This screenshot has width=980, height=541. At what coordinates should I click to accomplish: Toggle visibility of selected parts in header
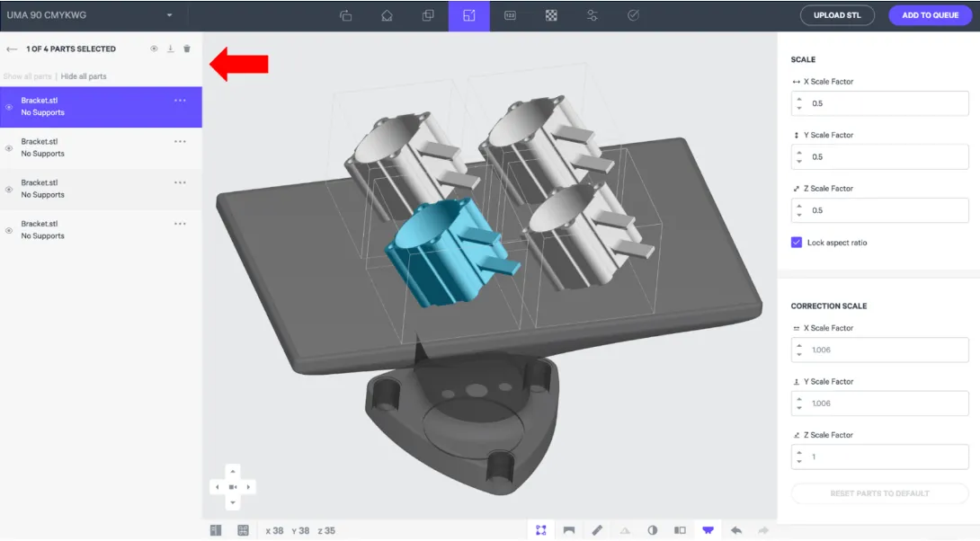coord(154,49)
